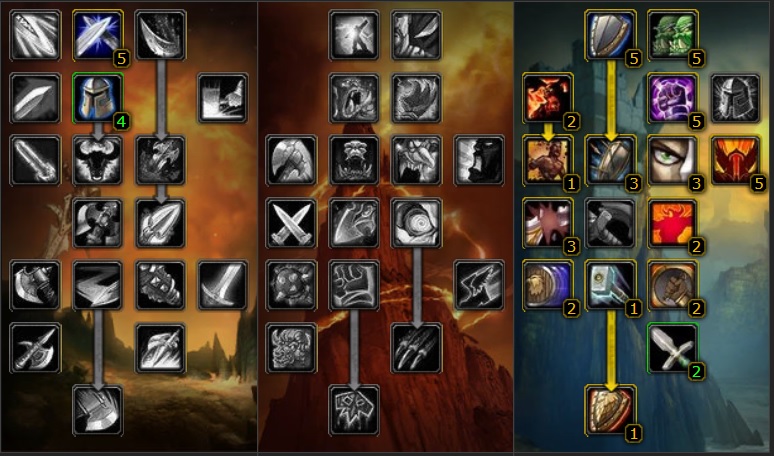Viewport: 774px width, 456px height.
Task: Select the greyed-out talent at bottom of middle tree
Action: (x=354, y=411)
